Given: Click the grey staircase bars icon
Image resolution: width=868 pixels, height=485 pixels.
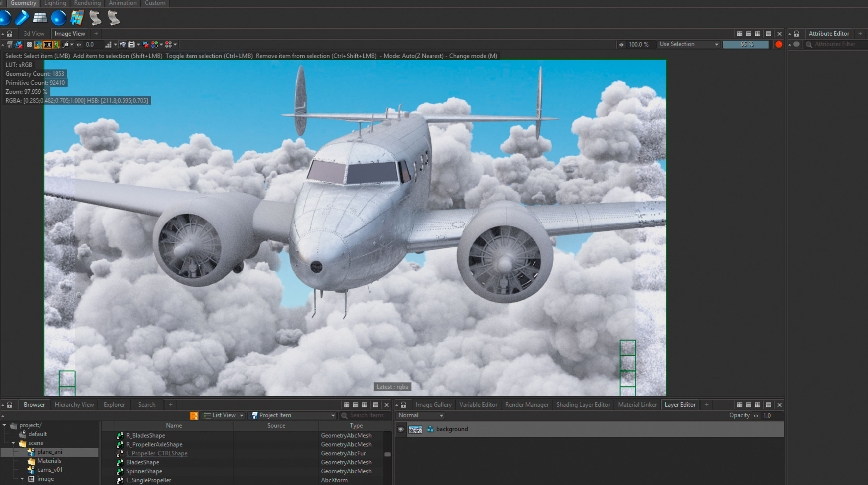Looking at the screenshot, I should 108,45.
